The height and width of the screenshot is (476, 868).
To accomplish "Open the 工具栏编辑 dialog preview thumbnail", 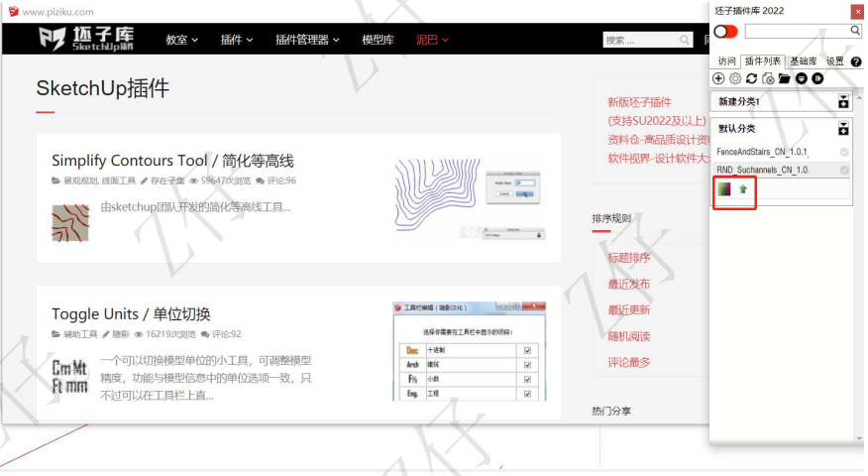I will tap(470, 351).
